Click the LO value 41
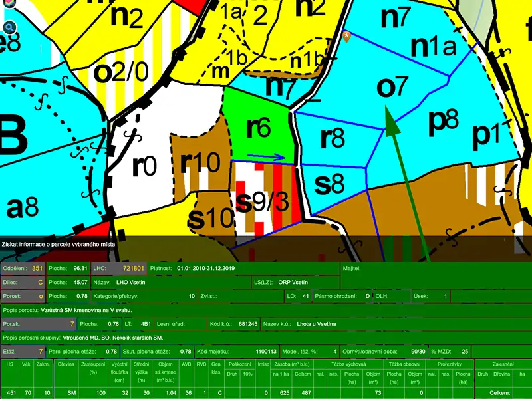532x399 pixels. (x=306, y=296)
